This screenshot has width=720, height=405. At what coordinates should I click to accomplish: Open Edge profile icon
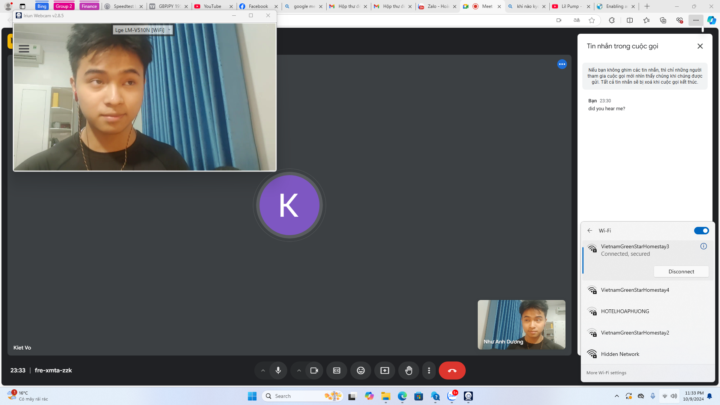pos(8,6)
